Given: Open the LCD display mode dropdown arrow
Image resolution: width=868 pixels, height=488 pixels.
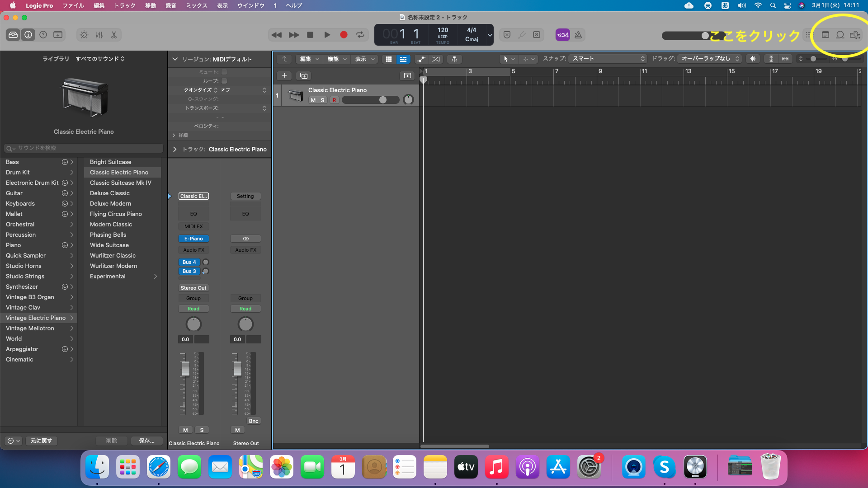Looking at the screenshot, I should pos(490,35).
